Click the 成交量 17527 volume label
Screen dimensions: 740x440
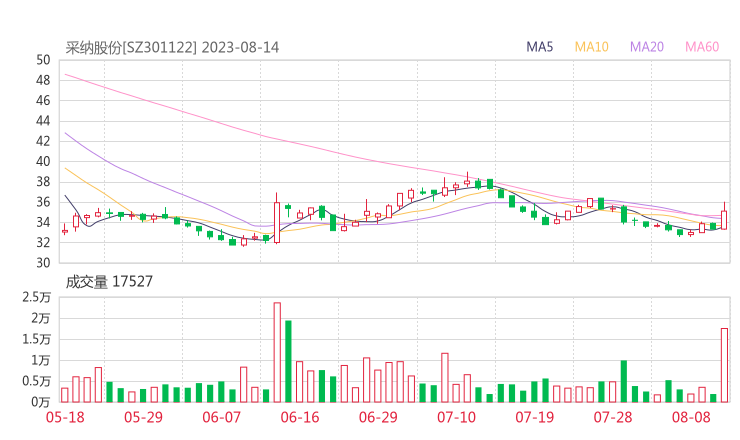[x=109, y=282]
